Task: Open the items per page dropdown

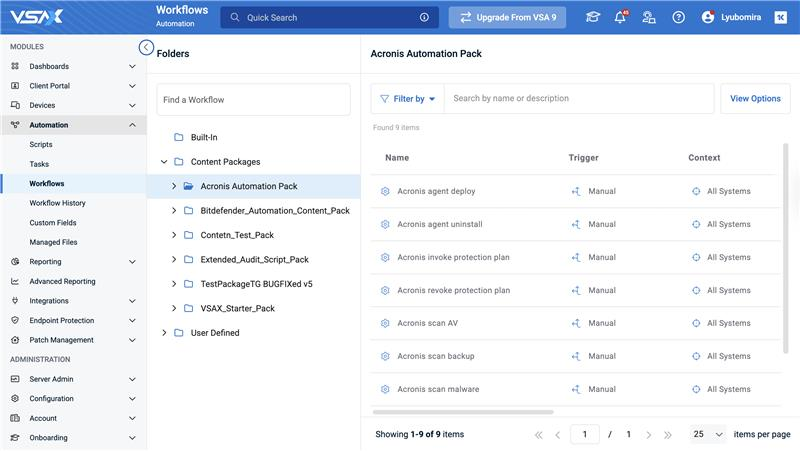Action: [x=707, y=434]
